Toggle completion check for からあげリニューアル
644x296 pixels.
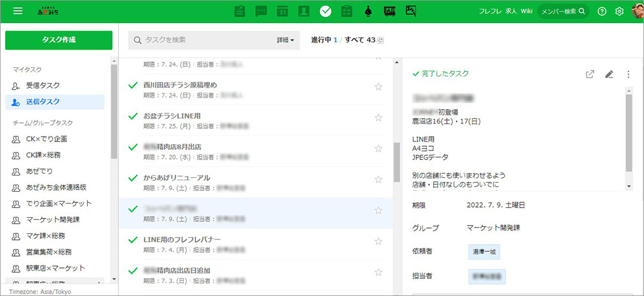point(133,178)
